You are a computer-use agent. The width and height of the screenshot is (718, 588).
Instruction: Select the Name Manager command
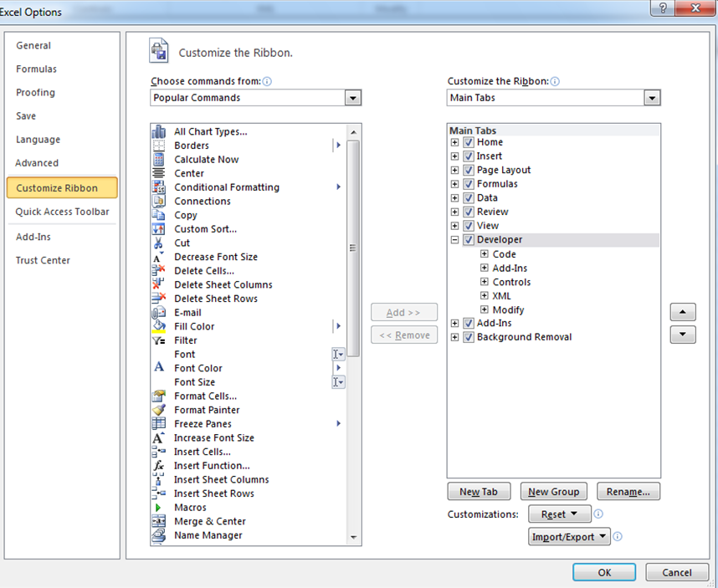208,535
